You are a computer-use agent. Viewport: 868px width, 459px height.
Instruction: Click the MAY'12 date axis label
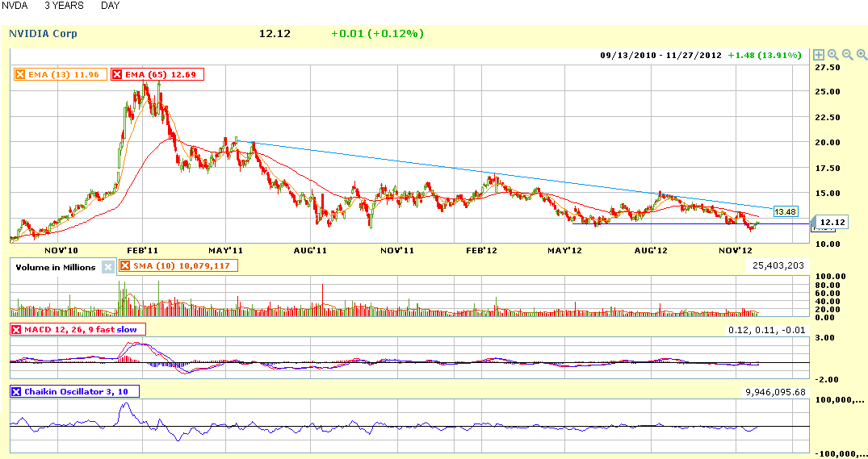point(564,251)
